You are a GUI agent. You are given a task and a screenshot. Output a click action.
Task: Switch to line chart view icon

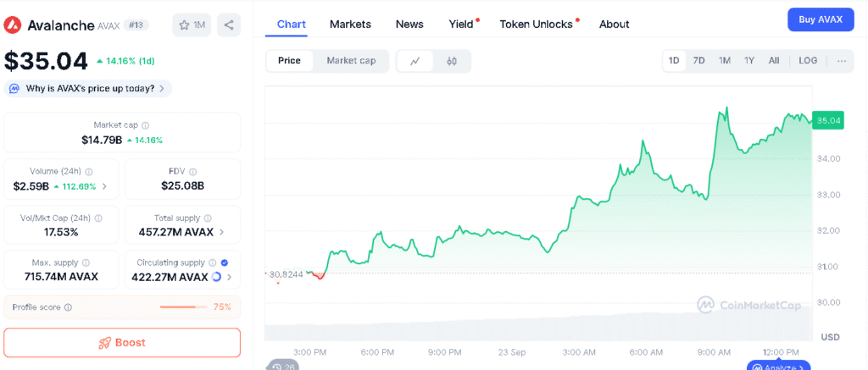tap(415, 62)
